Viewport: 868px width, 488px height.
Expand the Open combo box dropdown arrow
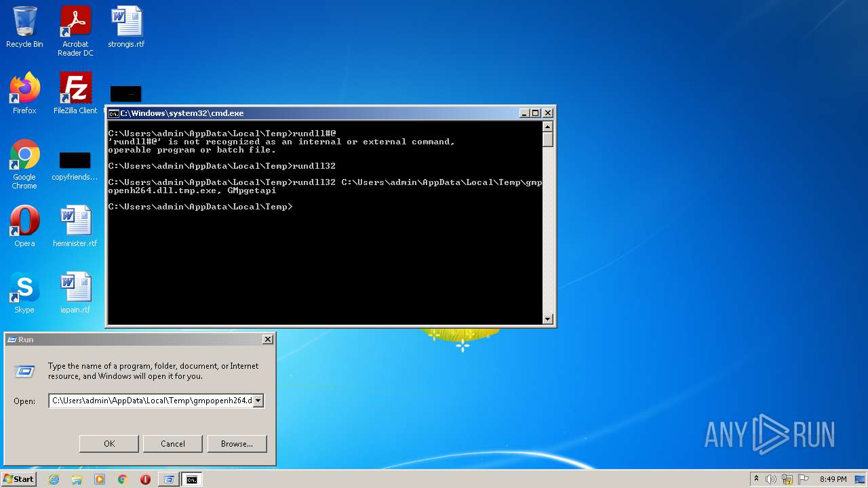[258, 401]
